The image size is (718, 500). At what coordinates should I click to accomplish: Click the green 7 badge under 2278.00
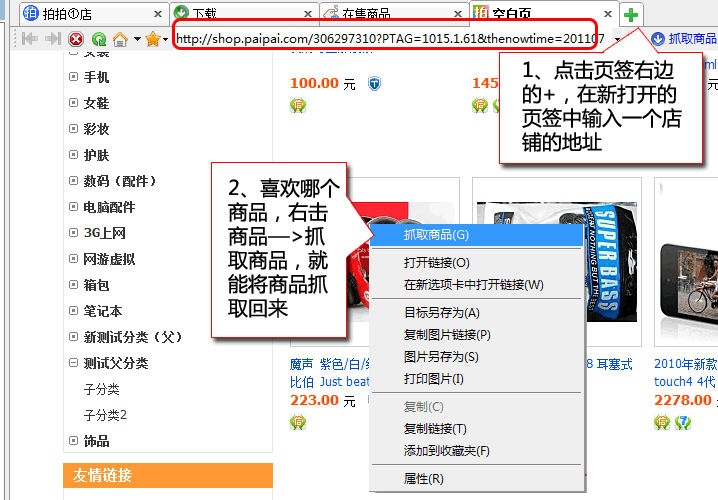point(683,422)
